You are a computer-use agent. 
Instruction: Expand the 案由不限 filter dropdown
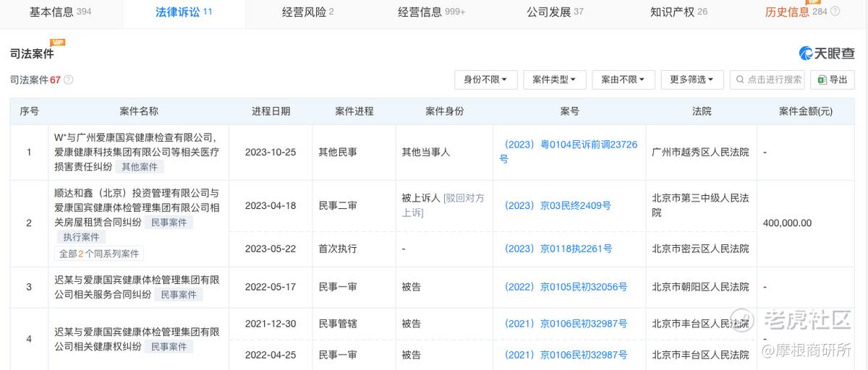tap(623, 79)
